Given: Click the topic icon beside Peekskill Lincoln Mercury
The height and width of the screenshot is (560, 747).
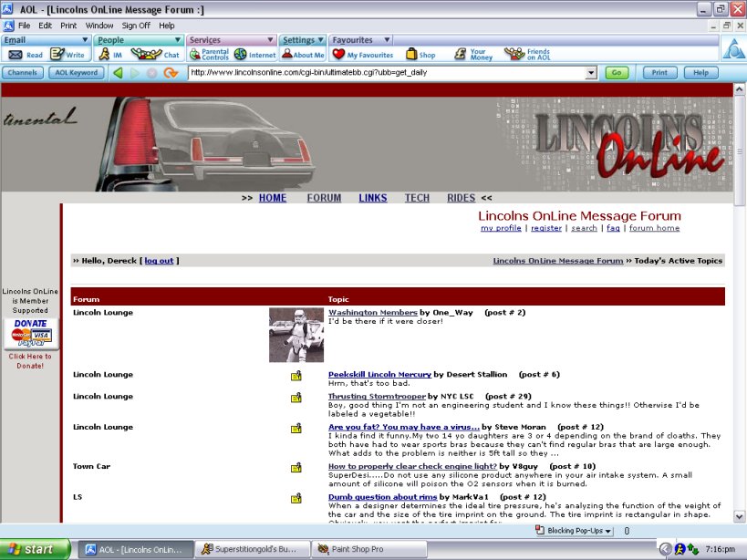Looking at the screenshot, I should tap(296, 376).
